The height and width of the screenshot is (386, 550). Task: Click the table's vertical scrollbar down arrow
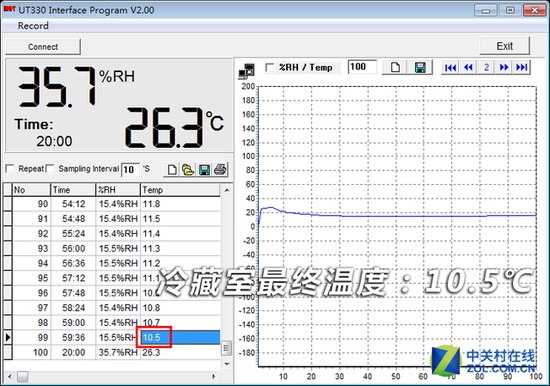point(227,364)
